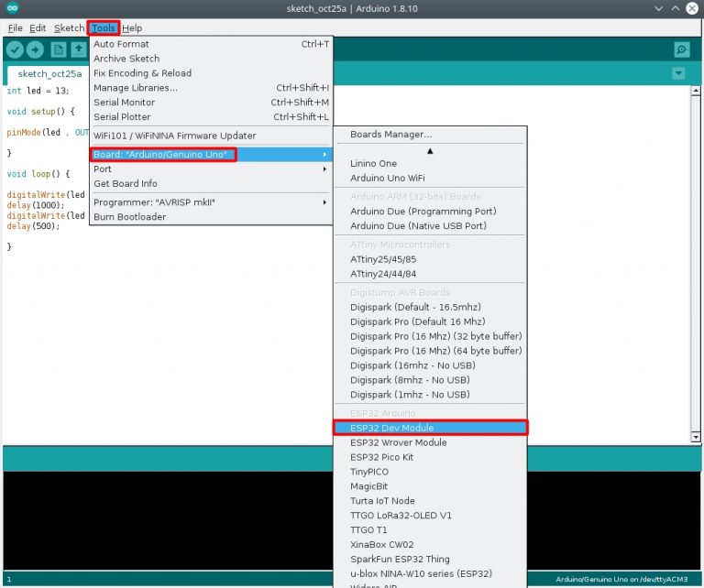Screen dimensions: 704x588
Task: Click the 'void setup() {' code line
Action: tap(40, 112)
